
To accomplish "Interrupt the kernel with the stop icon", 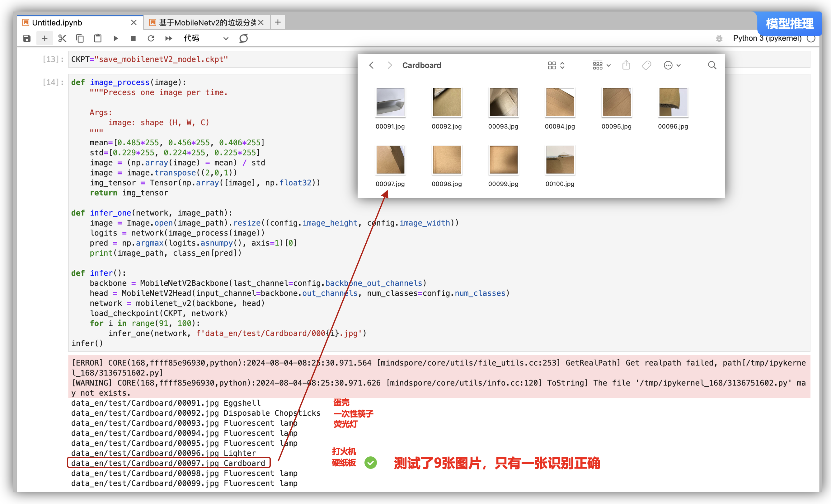I will tap(133, 39).
